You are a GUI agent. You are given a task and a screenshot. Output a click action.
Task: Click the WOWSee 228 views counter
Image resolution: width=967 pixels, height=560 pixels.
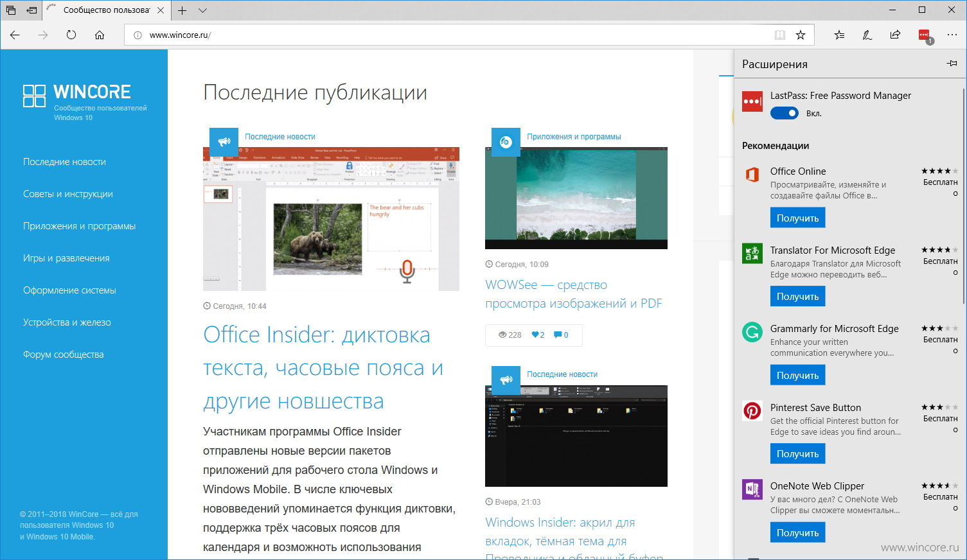click(510, 335)
